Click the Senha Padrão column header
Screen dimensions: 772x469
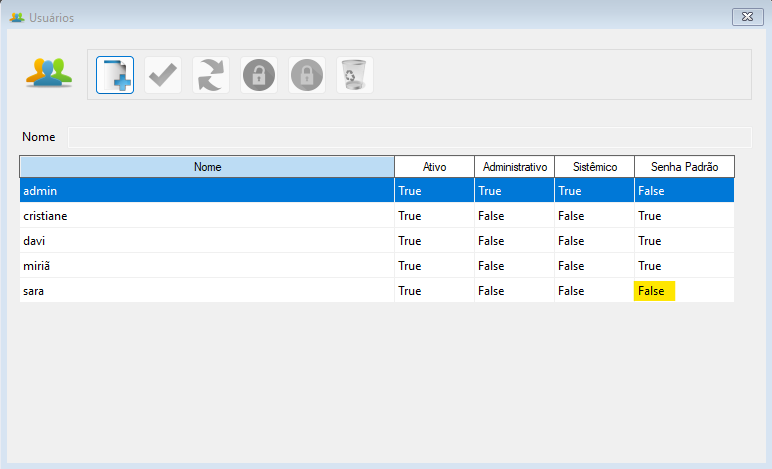[684, 166]
